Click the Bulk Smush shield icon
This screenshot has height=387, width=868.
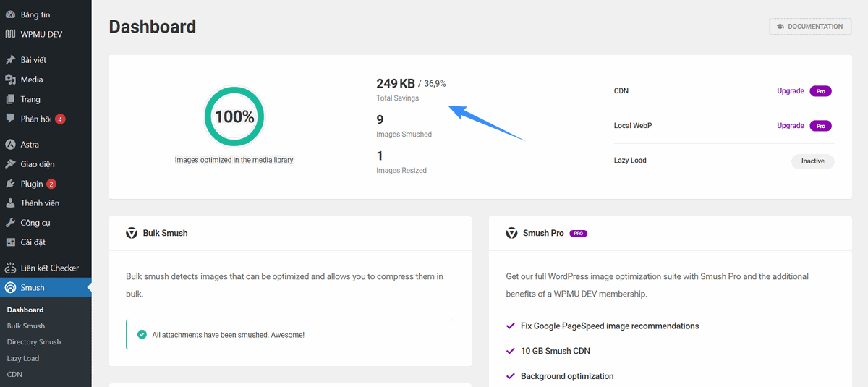132,233
